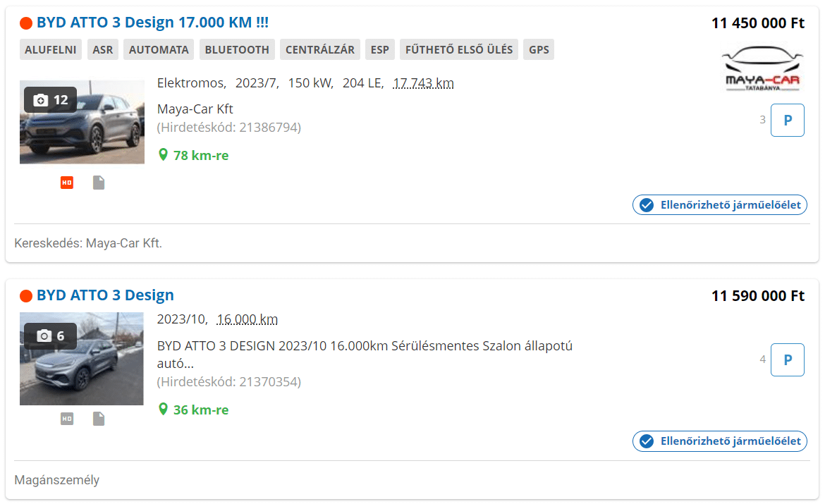825x504 pixels.
Task: Click Ellenőrizhető járműelőélet badge on first listing
Action: pos(720,205)
